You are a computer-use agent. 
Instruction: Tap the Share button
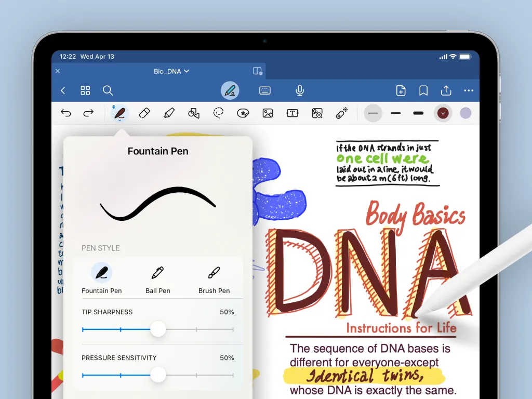[446, 90]
